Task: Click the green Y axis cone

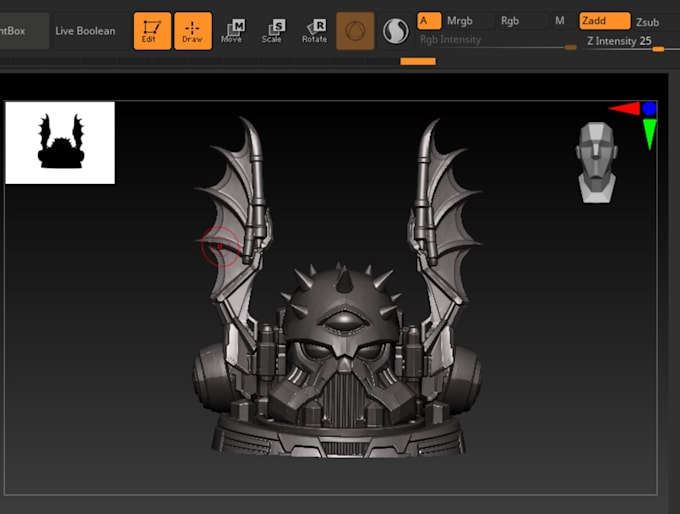Action: [x=649, y=134]
